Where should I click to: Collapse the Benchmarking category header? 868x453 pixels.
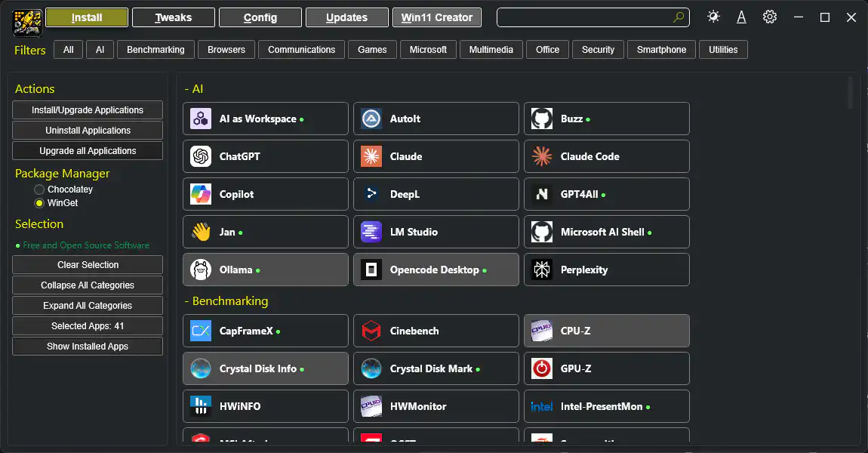[x=226, y=300]
